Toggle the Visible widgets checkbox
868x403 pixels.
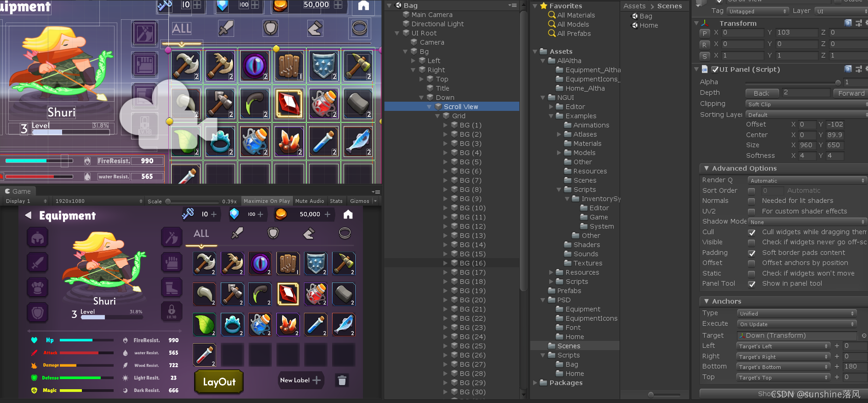click(752, 242)
